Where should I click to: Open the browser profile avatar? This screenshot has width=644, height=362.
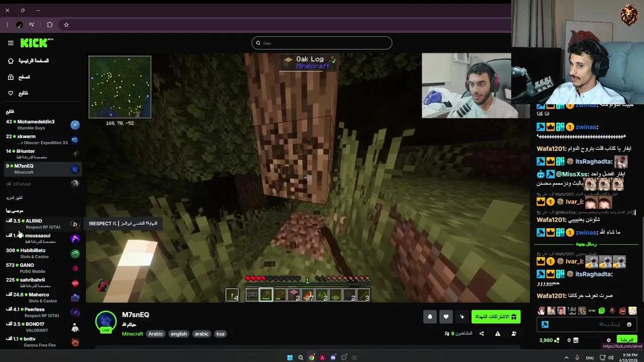[x=19, y=25]
